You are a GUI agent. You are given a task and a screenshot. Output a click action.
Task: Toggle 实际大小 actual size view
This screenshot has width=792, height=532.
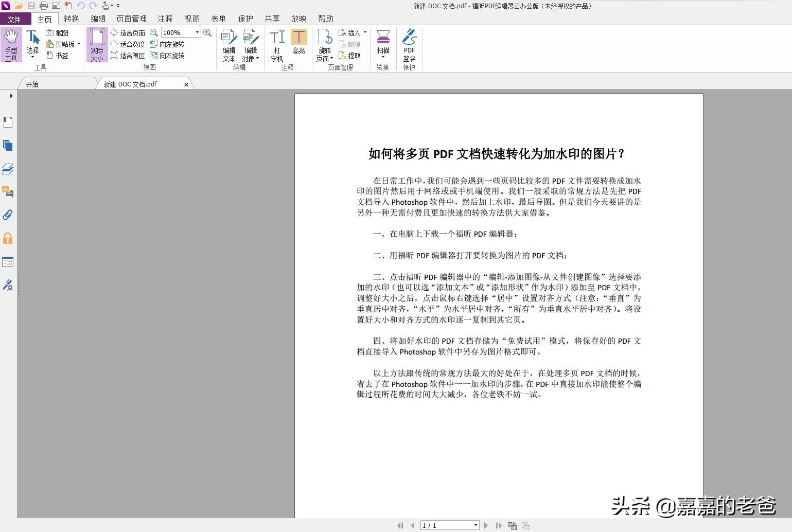tap(97, 44)
